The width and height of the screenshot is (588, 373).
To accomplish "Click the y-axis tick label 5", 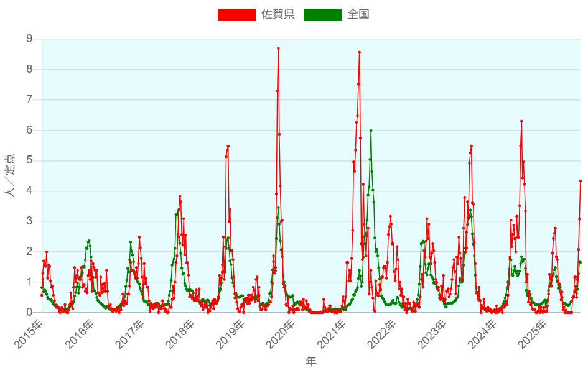I will (x=29, y=160).
